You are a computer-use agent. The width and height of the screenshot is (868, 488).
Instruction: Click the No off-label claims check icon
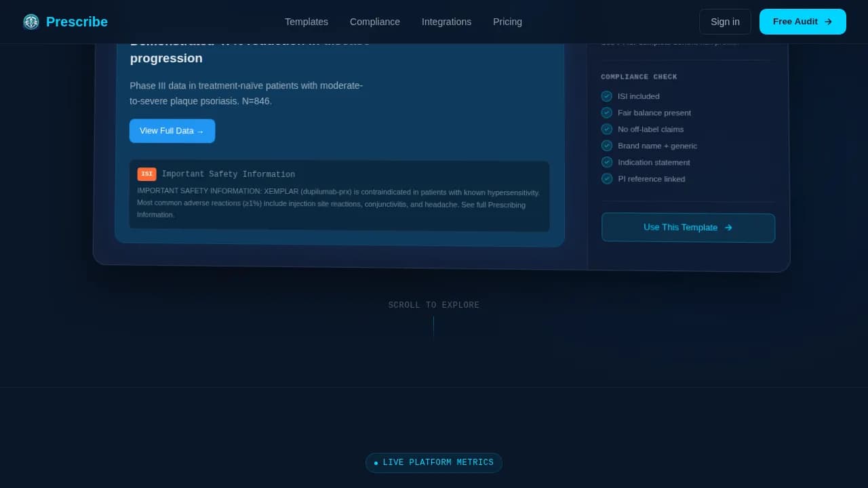tap(606, 129)
